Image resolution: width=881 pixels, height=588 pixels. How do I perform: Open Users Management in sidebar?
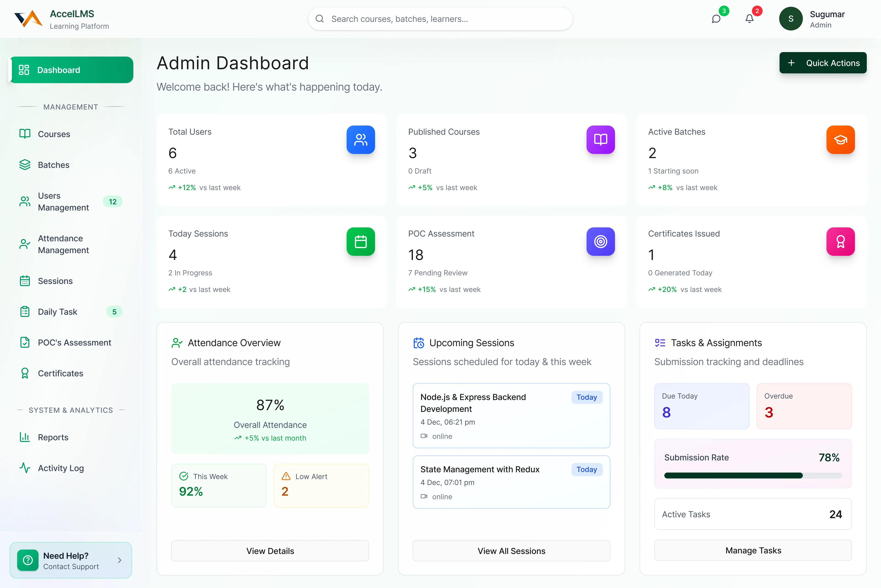[x=63, y=202]
